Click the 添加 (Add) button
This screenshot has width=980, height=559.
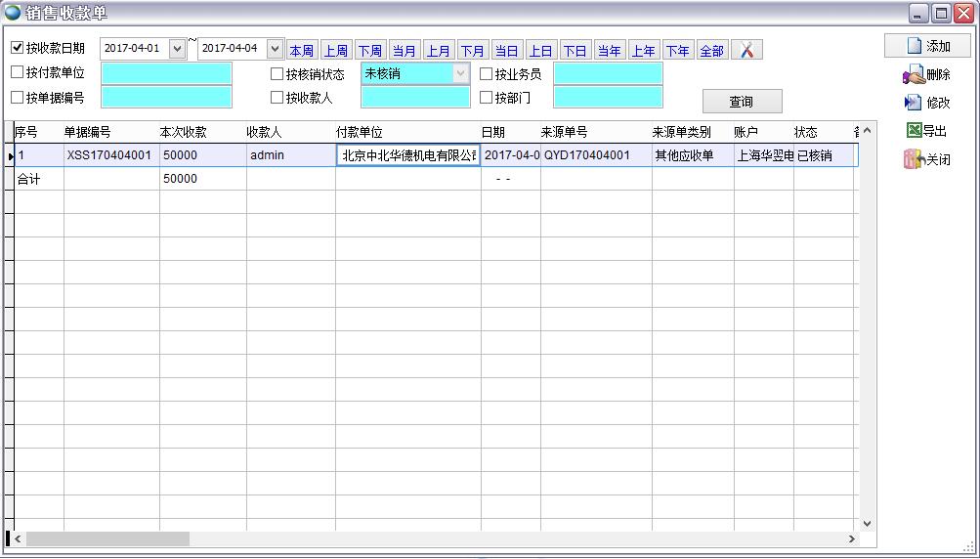[927, 46]
